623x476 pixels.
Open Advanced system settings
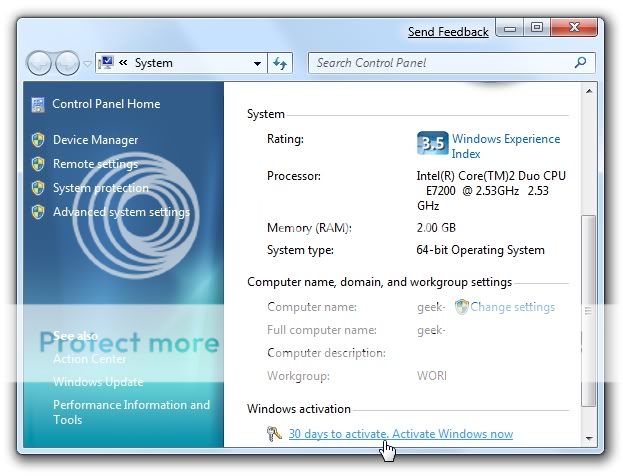121,212
